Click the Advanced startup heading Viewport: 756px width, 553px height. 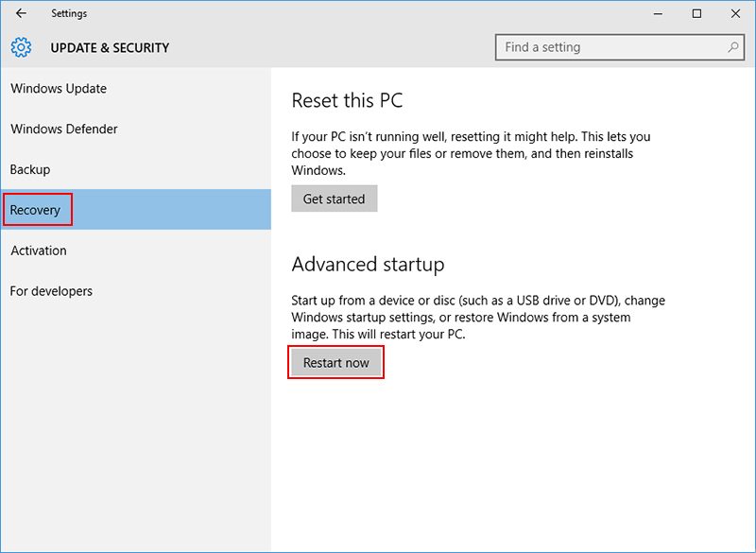tap(368, 265)
